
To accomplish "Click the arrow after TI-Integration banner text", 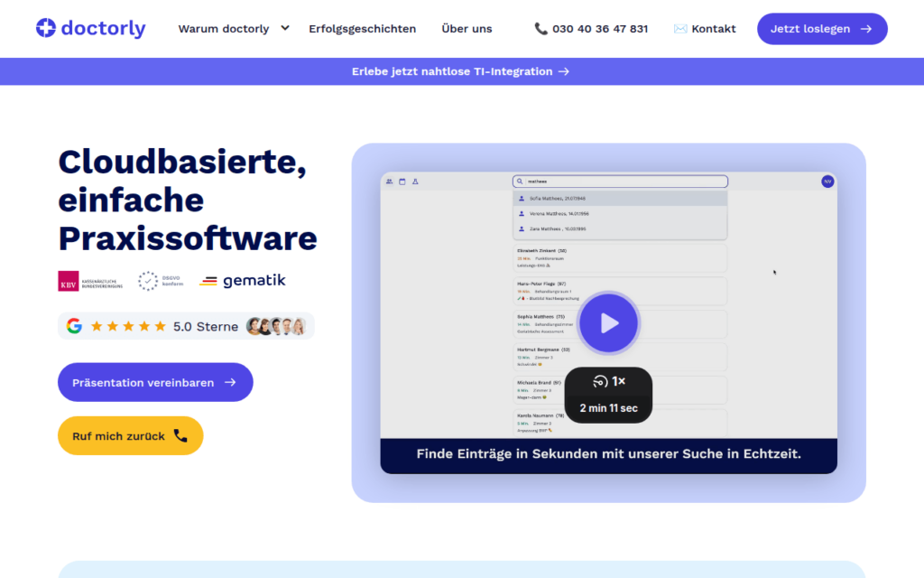I will pyautogui.click(x=564, y=71).
